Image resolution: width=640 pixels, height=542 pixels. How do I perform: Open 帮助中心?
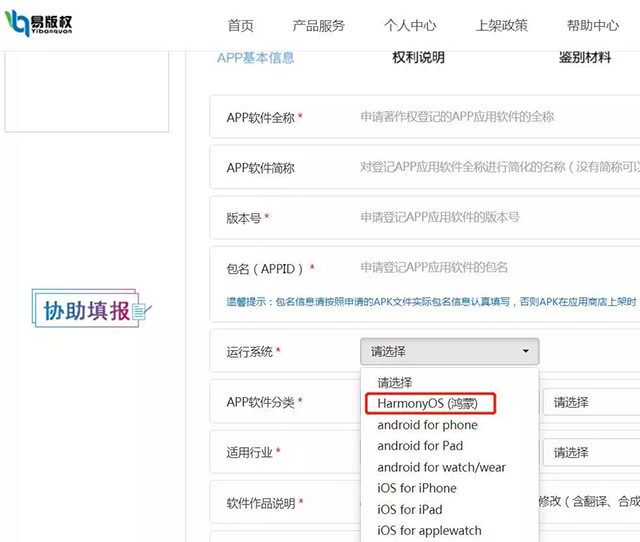coord(593,26)
